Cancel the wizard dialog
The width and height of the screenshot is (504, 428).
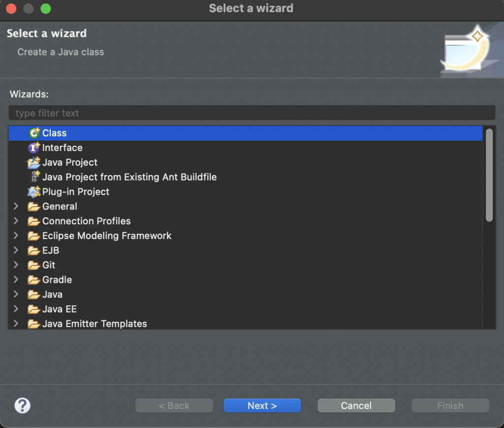tap(356, 405)
